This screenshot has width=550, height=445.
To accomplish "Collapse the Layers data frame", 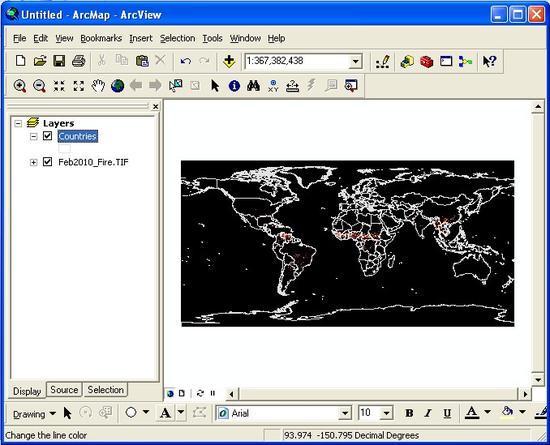I will point(18,123).
